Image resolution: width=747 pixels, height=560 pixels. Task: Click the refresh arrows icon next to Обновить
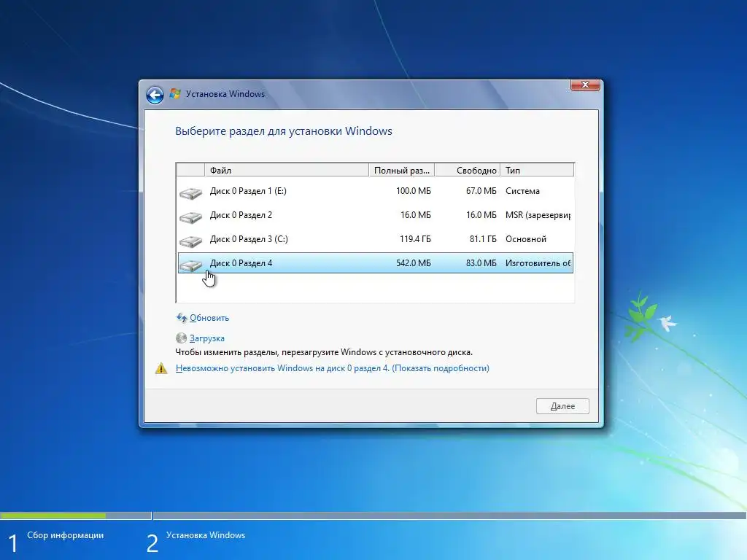tap(182, 318)
